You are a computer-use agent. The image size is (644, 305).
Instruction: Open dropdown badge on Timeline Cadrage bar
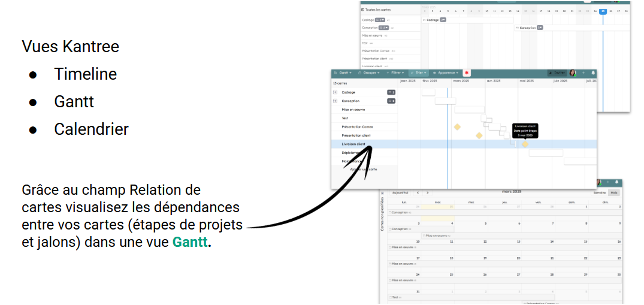(443, 20)
